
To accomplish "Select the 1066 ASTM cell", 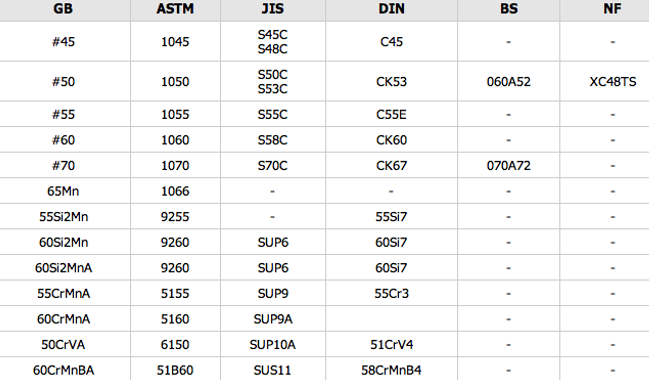I will click(175, 191).
